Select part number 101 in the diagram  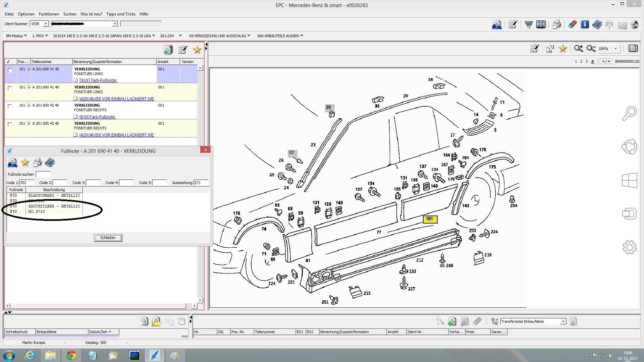(430, 219)
